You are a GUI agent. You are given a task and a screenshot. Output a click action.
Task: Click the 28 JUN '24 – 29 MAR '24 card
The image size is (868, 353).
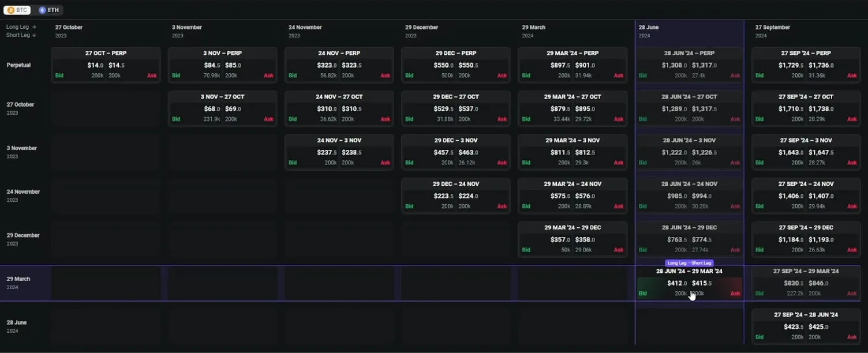click(x=690, y=283)
